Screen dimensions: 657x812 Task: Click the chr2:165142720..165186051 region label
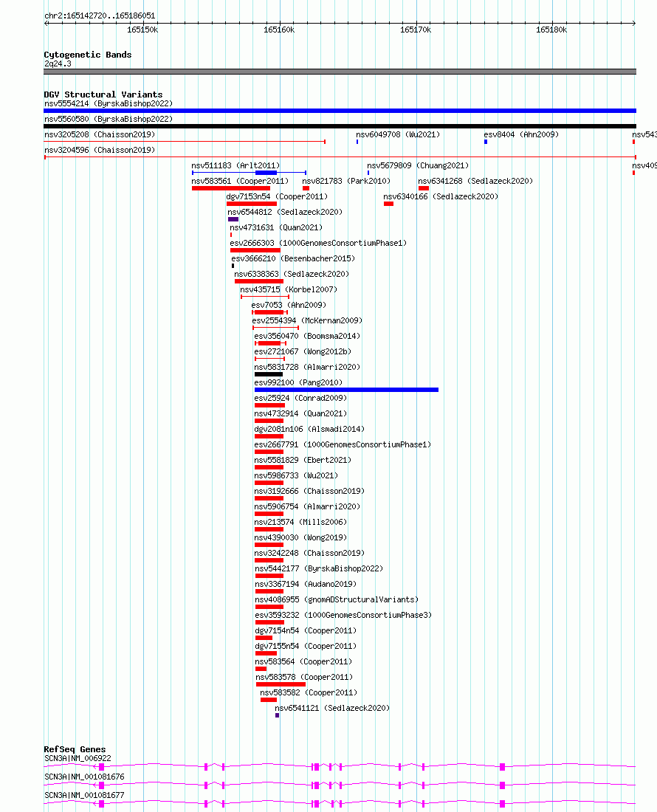click(100, 16)
